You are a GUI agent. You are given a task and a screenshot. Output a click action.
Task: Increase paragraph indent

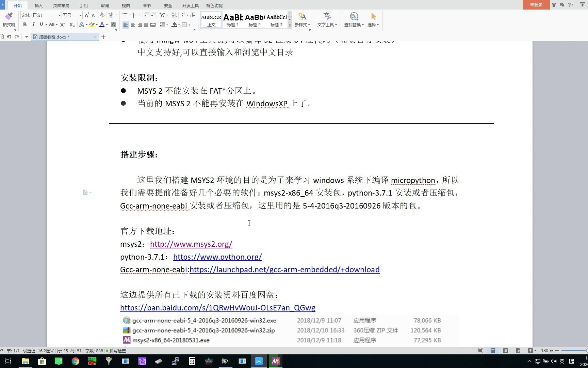pyautogui.click(x=154, y=15)
